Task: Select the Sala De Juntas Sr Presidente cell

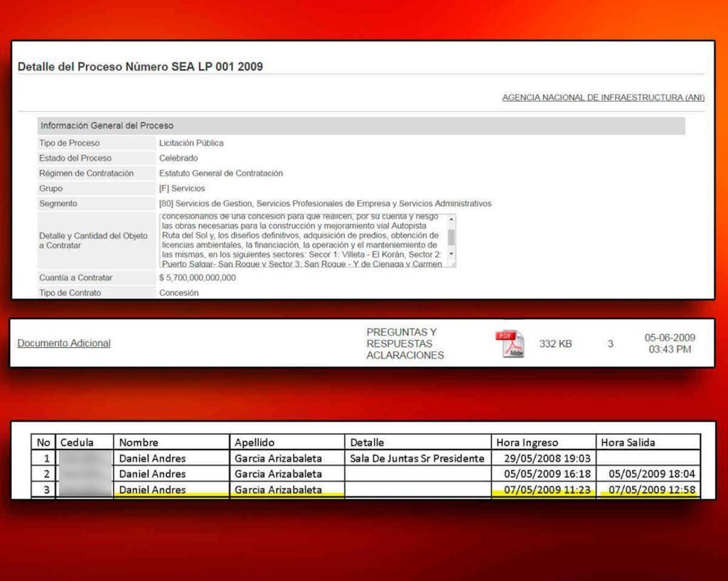Action: [417, 458]
